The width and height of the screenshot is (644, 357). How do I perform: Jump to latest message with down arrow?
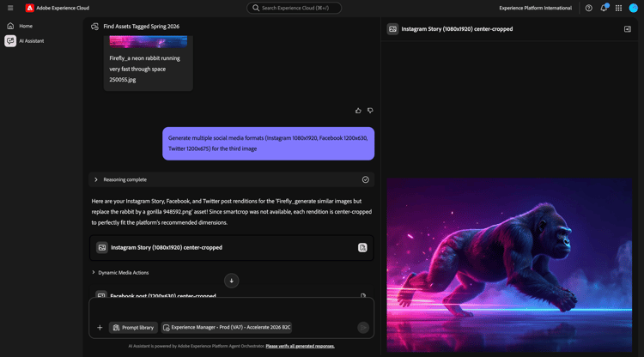click(231, 281)
